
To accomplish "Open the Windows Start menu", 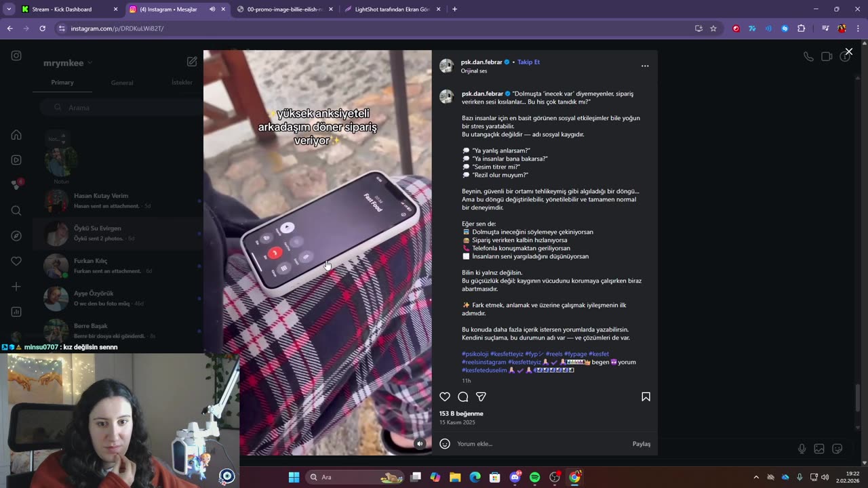I will pos(294,477).
